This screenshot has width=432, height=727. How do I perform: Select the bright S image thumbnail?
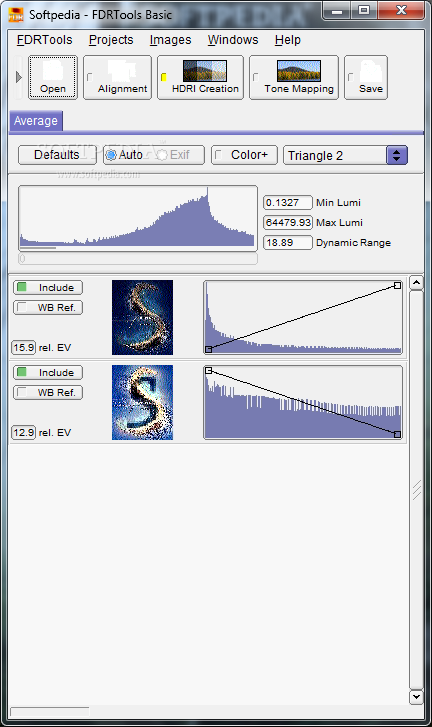(142, 402)
